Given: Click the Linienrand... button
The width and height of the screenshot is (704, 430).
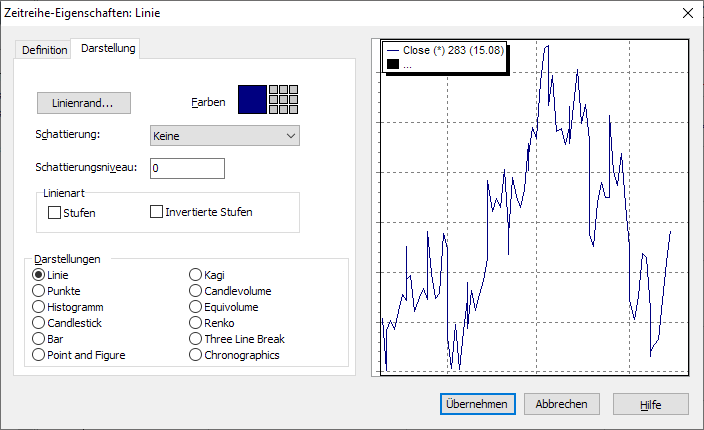Looking at the screenshot, I should point(84,102).
